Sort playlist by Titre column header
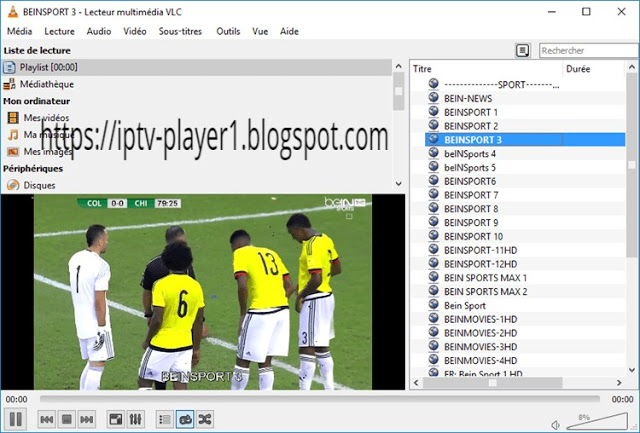The image size is (640, 433). click(487, 69)
